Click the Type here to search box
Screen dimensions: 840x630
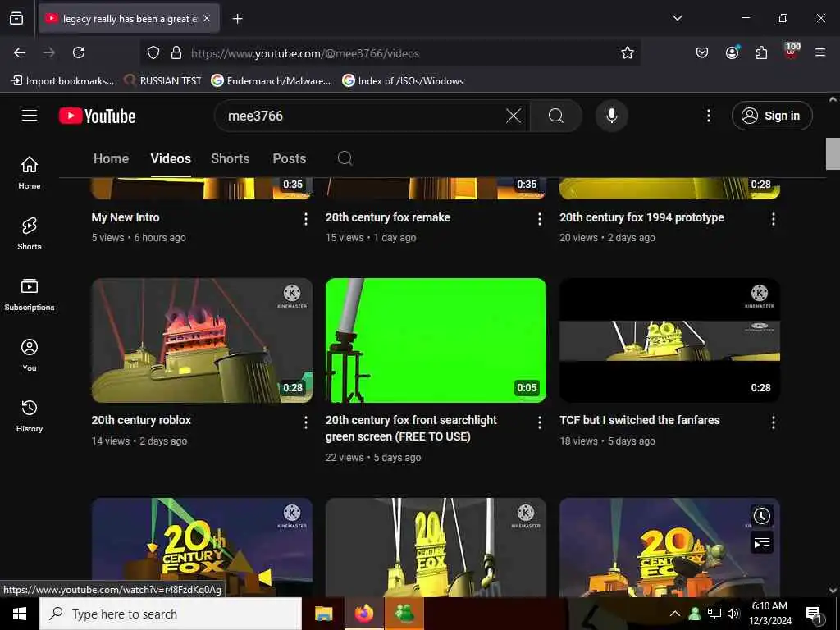171,614
